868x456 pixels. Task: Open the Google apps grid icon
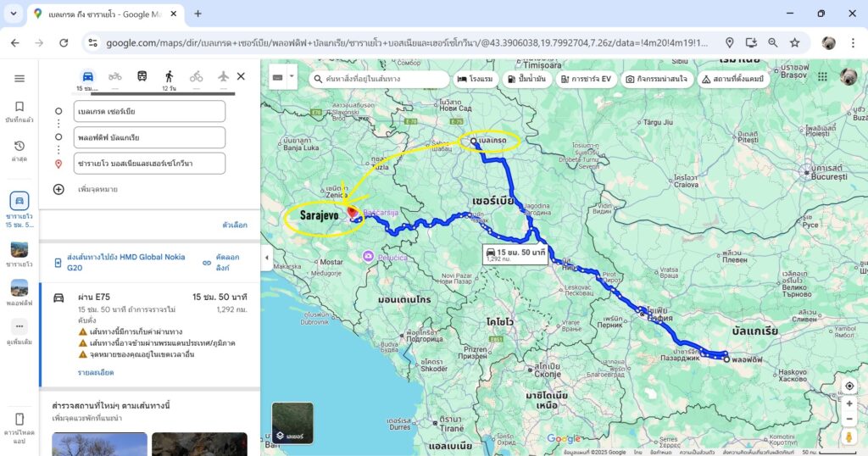pos(821,77)
